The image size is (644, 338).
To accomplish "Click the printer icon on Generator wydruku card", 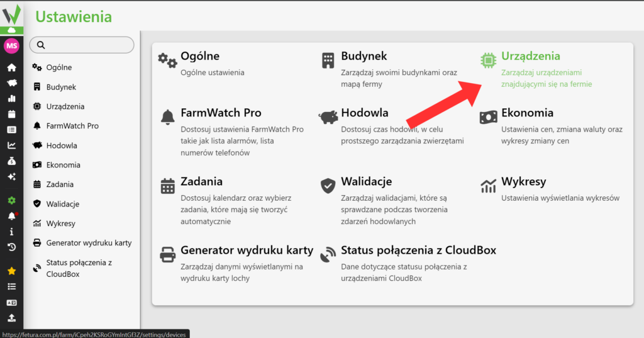I will pyautogui.click(x=167, y=254).
